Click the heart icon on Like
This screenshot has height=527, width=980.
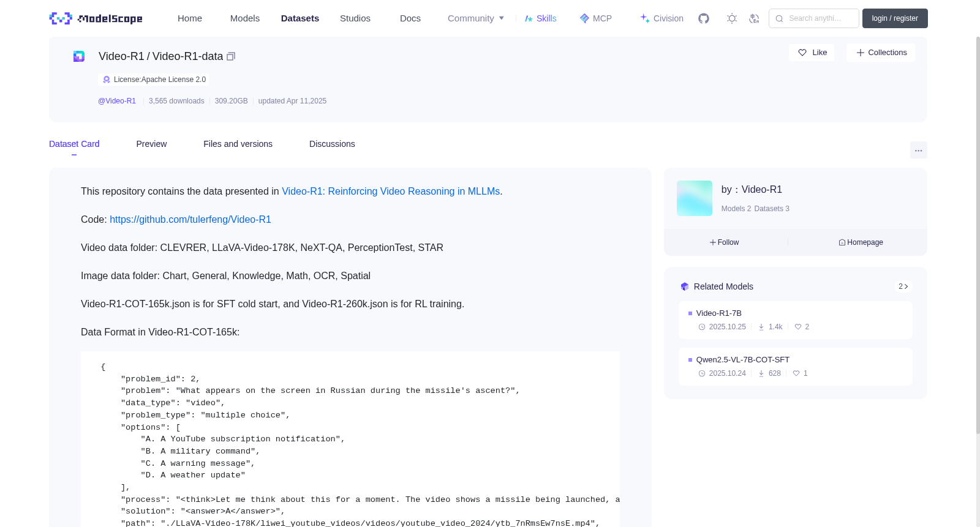(802, 53)
